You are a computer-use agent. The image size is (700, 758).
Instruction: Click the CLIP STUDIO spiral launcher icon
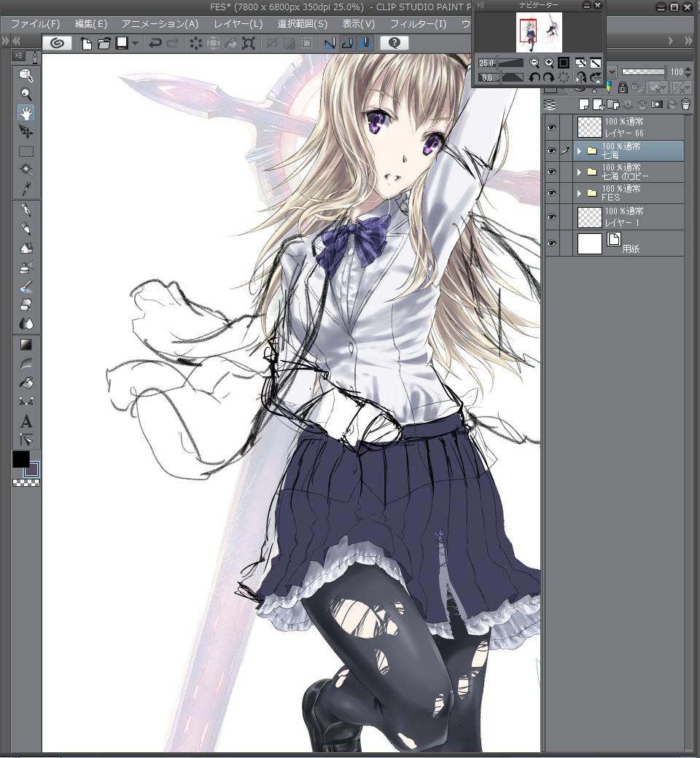57,43
